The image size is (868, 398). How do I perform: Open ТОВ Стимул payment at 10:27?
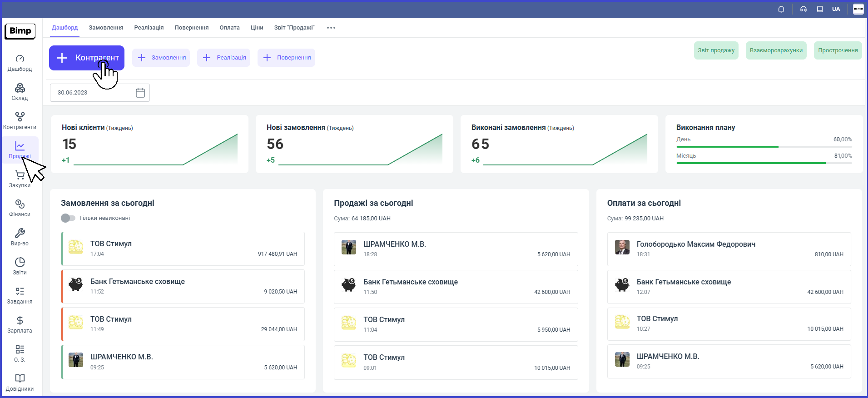coord(729,324)
